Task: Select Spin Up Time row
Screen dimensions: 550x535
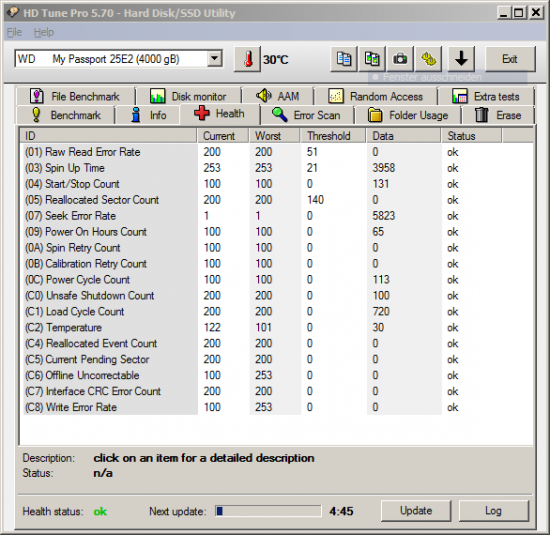Action: coord(277,168)
